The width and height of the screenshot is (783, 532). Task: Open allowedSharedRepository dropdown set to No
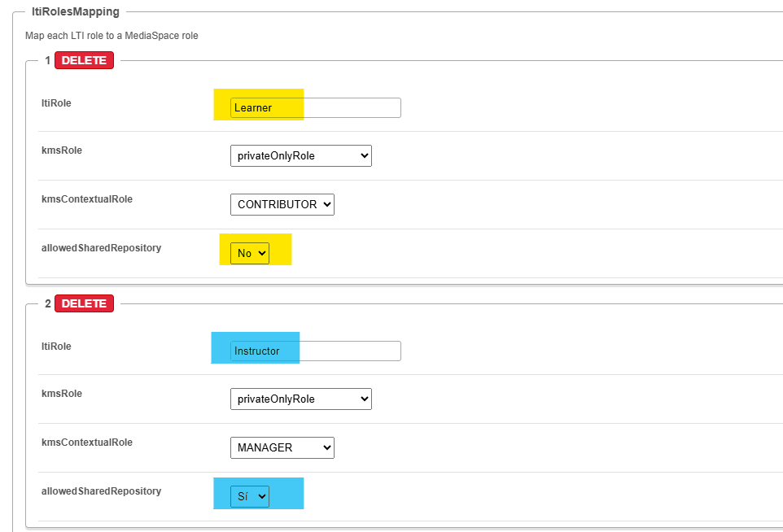(250, 253)
